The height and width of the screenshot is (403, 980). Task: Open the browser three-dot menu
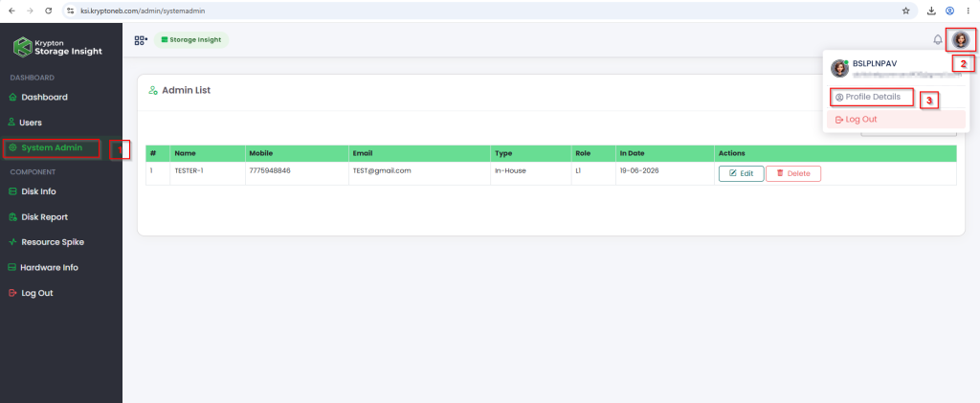pyautogui.click(x=969, y=11)
